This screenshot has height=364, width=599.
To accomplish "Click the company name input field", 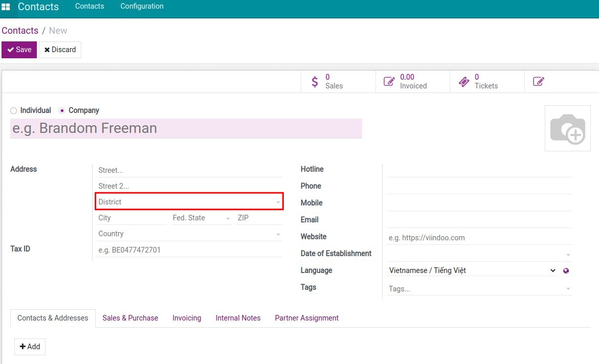I will coord(186,128).
